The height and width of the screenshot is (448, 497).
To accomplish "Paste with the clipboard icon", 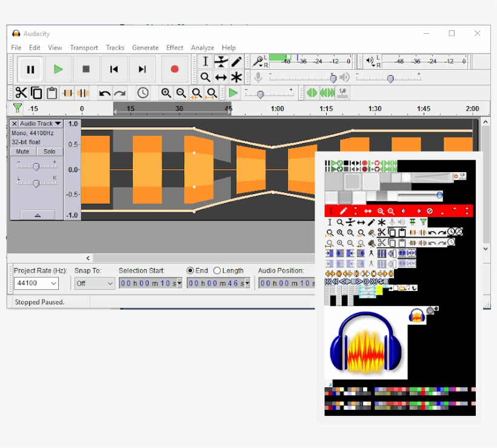I will 52,93.
